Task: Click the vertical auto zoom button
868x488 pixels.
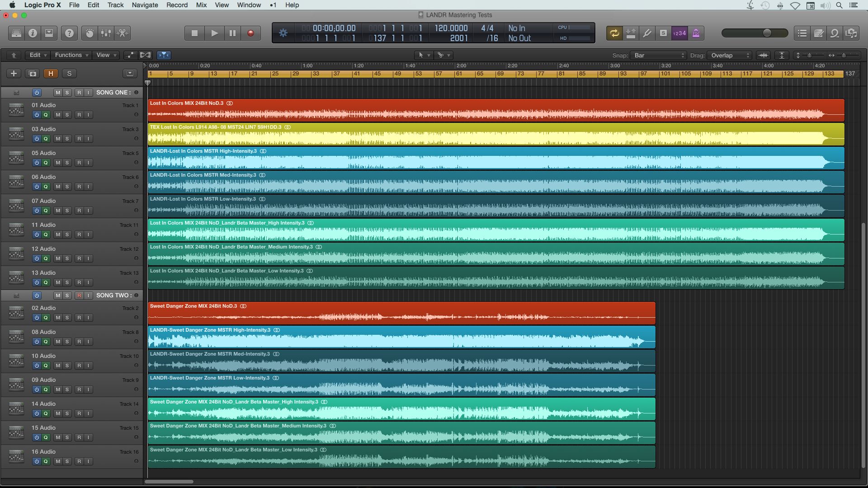Action: (782, 55)
